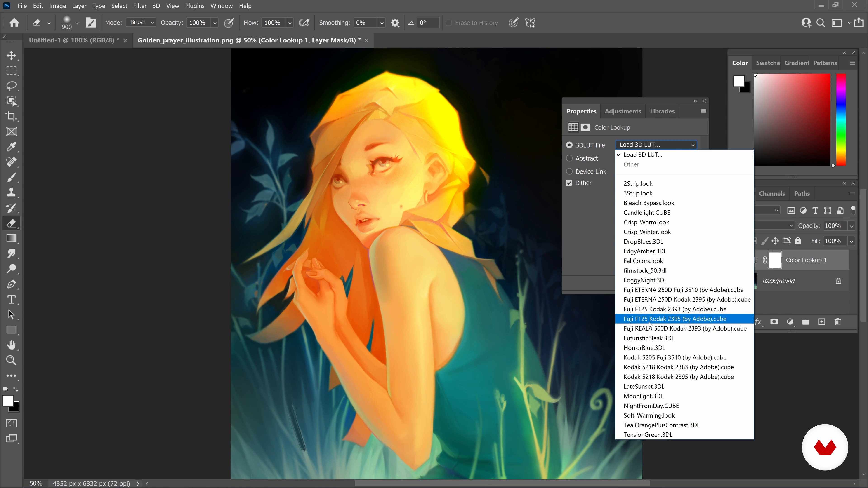The width and height of the screenshot is (868, 488).
Task: Delete layer with trash icon
Action: [x=838, y=322]
